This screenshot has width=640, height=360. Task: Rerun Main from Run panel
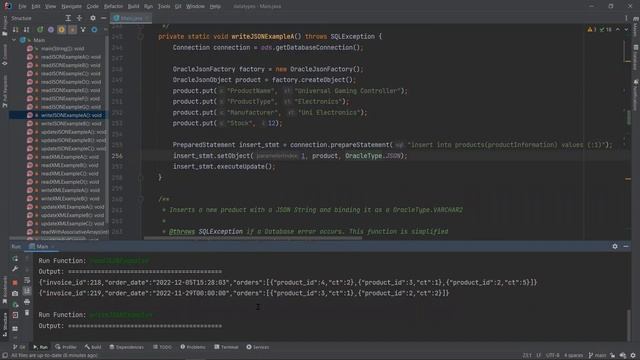click(15, 258)
